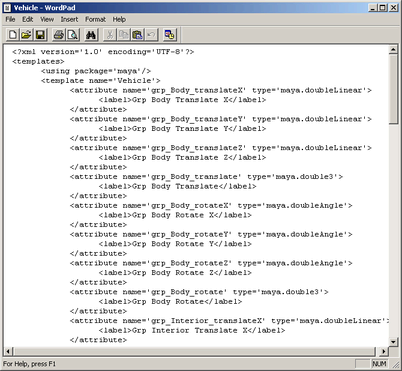Click the vertical scrollbar thumb

point(393,89)
